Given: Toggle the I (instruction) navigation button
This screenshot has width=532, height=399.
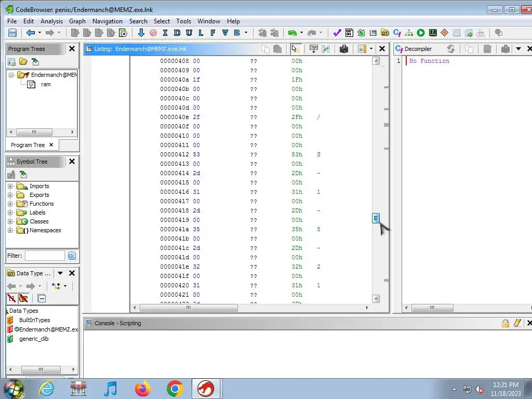Looking at the screenshot, I should tap(165, 33).
